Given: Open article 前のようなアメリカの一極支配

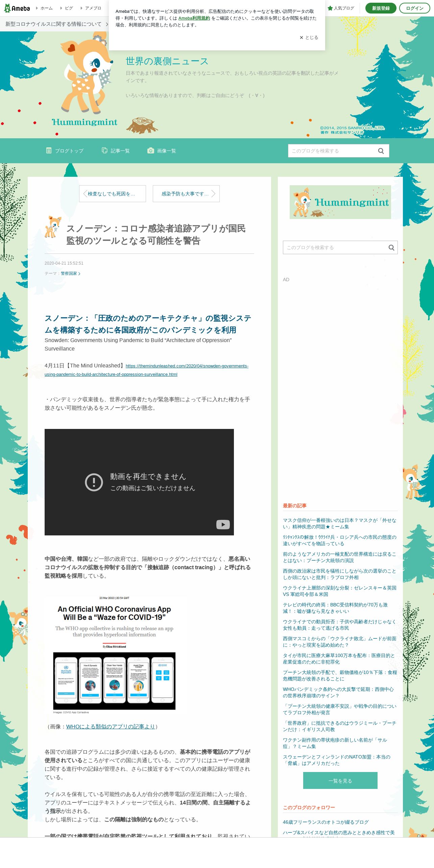Looking at the screenshot, I should pos(340,557).
